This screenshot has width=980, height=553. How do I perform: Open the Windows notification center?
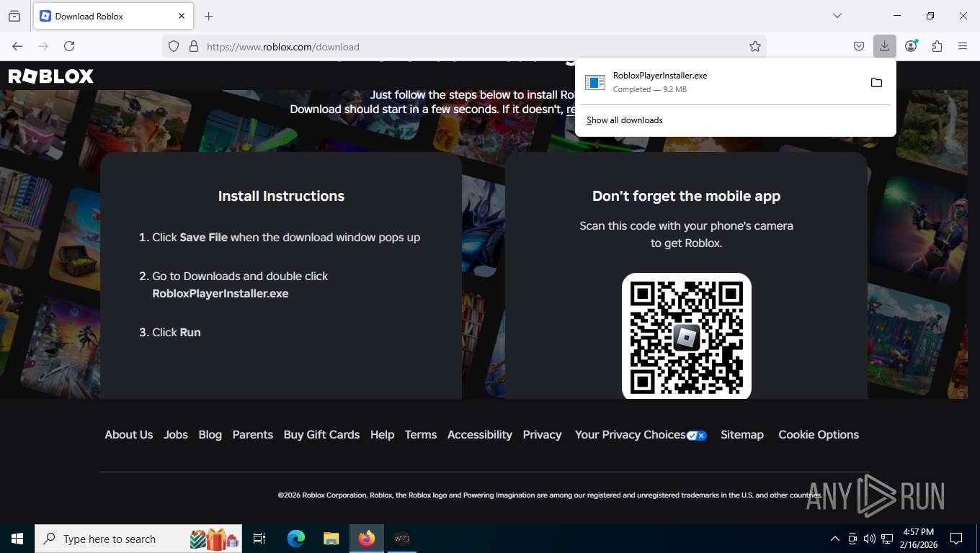click(x=956, y=539)
